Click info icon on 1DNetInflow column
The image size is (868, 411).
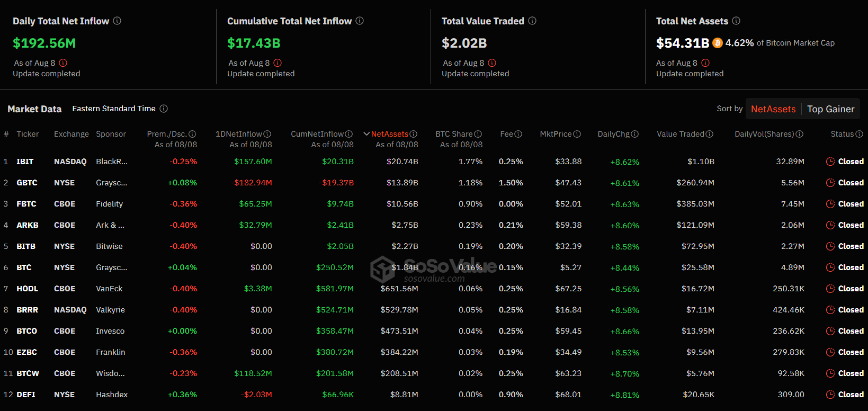click(267, 134)
